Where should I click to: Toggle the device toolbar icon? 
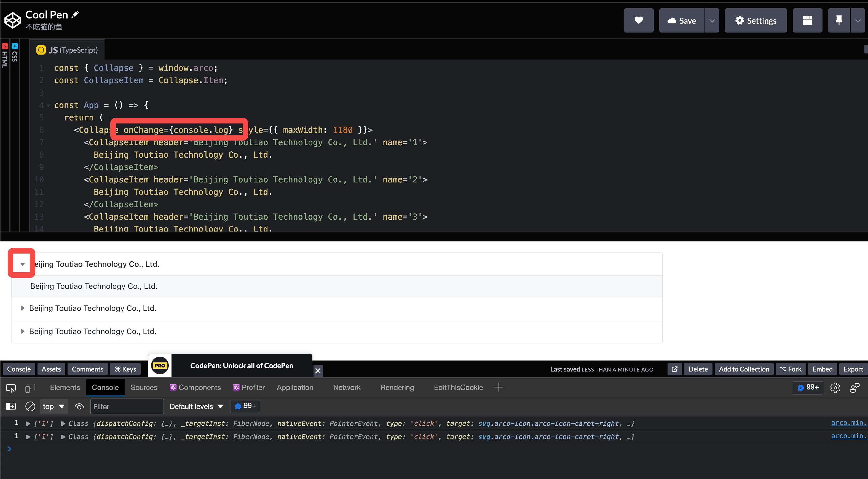tap(30, 388)
